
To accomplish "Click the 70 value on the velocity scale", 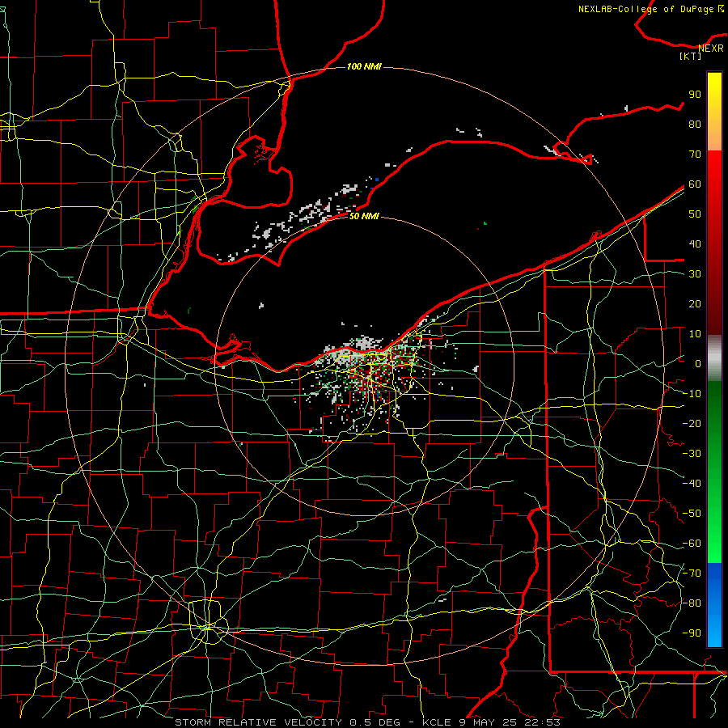I will [x=695, y=154].
